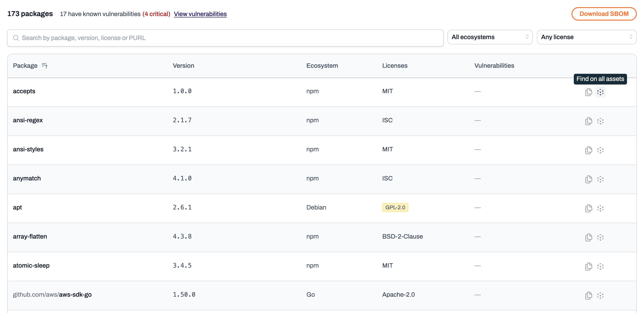The height and width of the screenshot is (313, 644).
Task: Select the anymatch package name
Action: pos(27,178)
